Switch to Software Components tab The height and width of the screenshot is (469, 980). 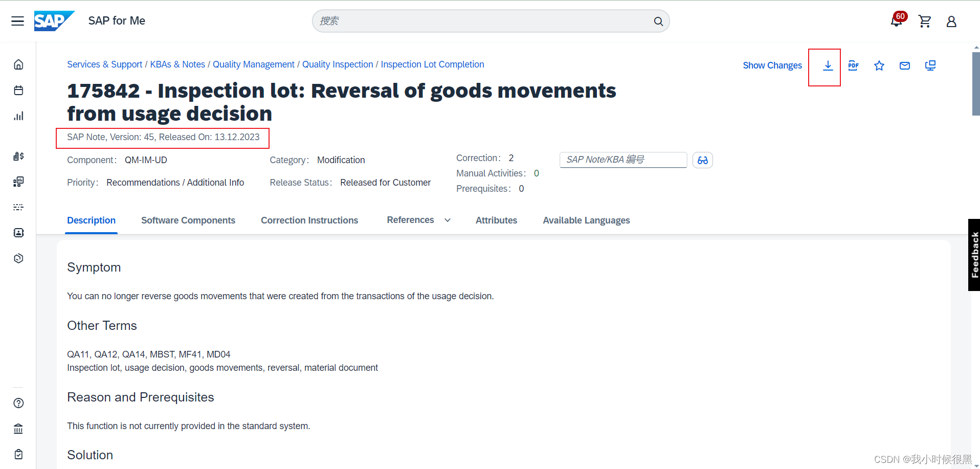coord(188,220)
